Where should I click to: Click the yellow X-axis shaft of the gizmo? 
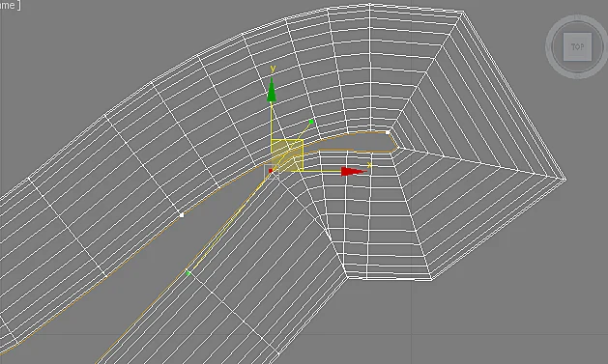click(x=322, y=171)
